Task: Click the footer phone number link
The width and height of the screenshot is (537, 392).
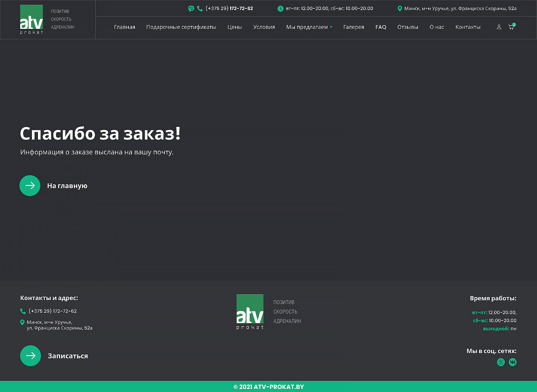Action: pos(53,311)
